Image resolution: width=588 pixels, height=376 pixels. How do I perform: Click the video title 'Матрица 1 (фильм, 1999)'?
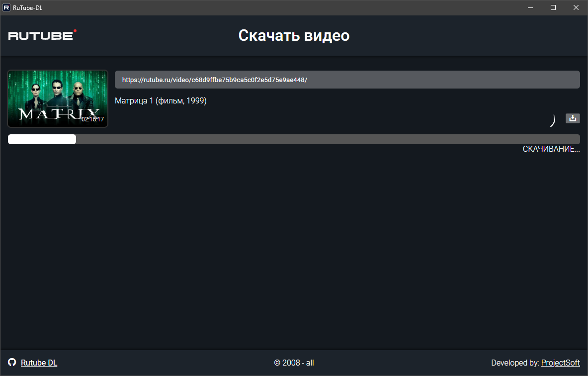(161, 100)
